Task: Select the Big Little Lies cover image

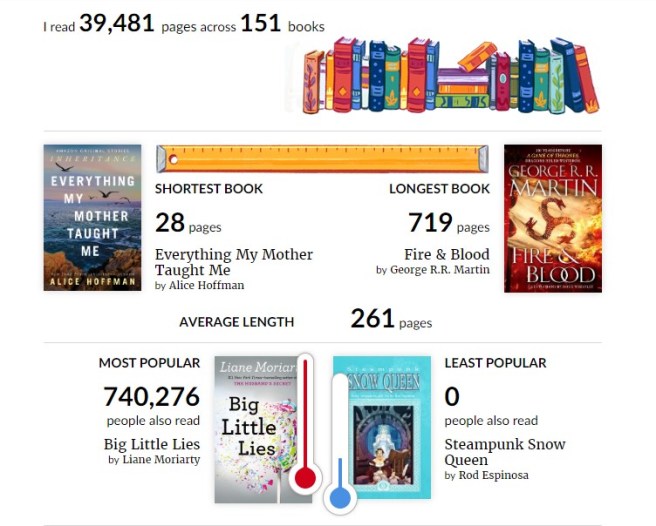Action: [x=254, y=428]
